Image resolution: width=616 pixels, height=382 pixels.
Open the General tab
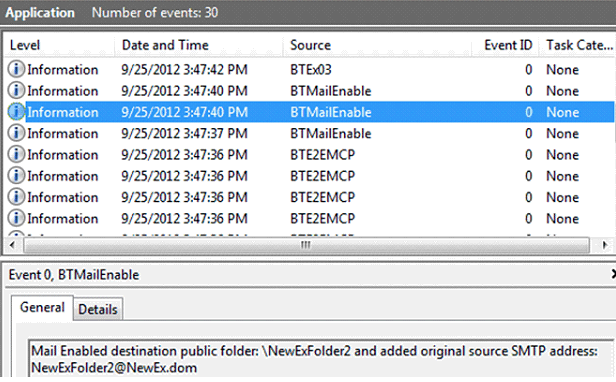[42, 307]
